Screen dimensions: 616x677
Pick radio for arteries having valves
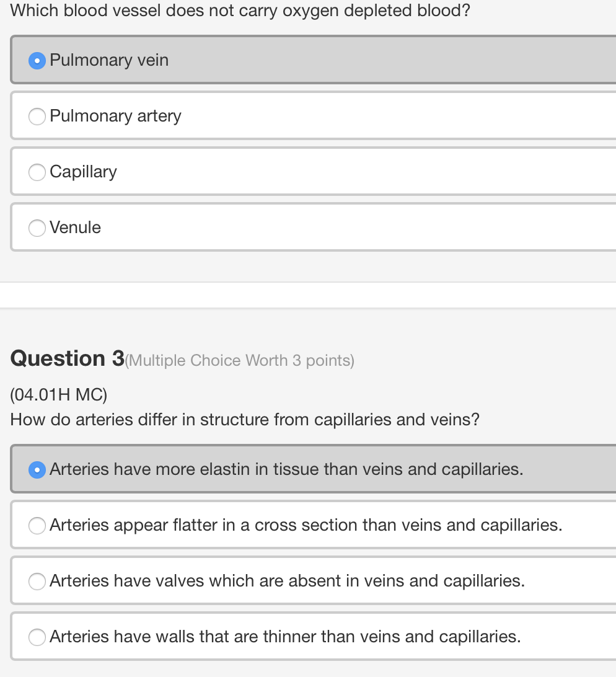point(37,581)
